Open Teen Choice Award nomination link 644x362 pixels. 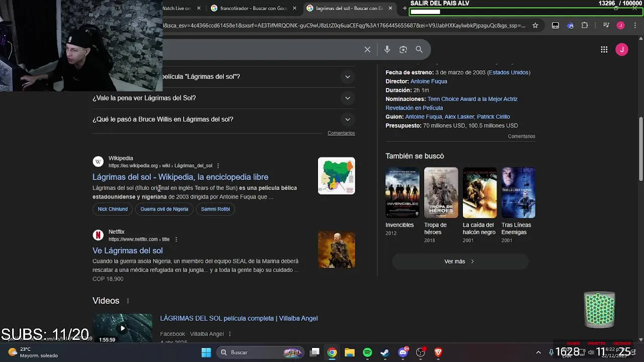[x=451, y=104]
